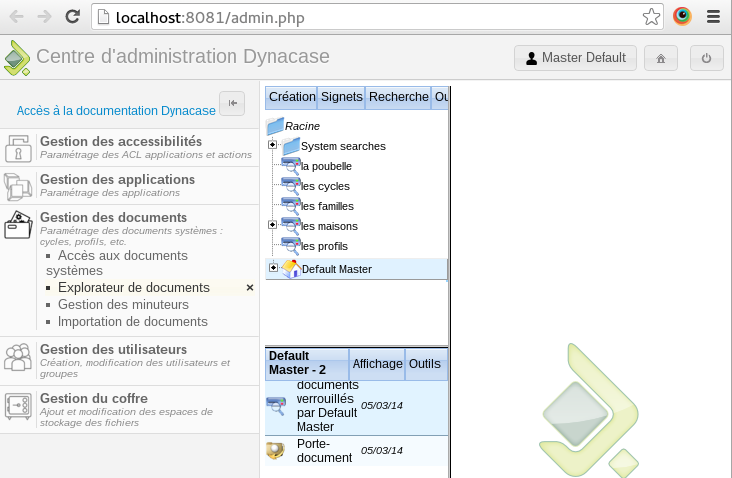Expand Gestion des utilisateurs section
732x478 pixels.
(113, 350)
